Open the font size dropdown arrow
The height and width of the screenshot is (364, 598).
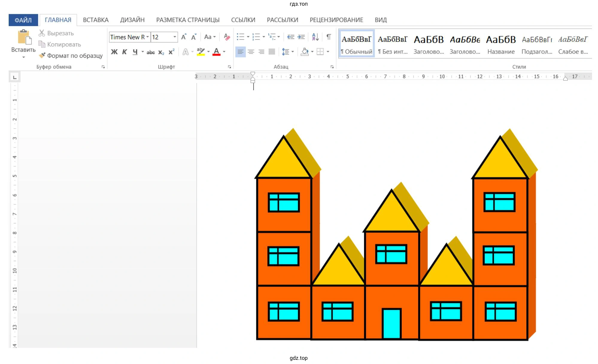pyautogui.click(x=175, y=37)
